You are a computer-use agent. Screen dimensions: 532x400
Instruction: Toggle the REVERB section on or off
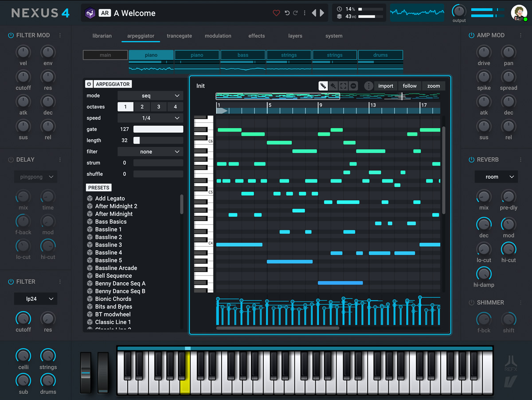[471, 159]
